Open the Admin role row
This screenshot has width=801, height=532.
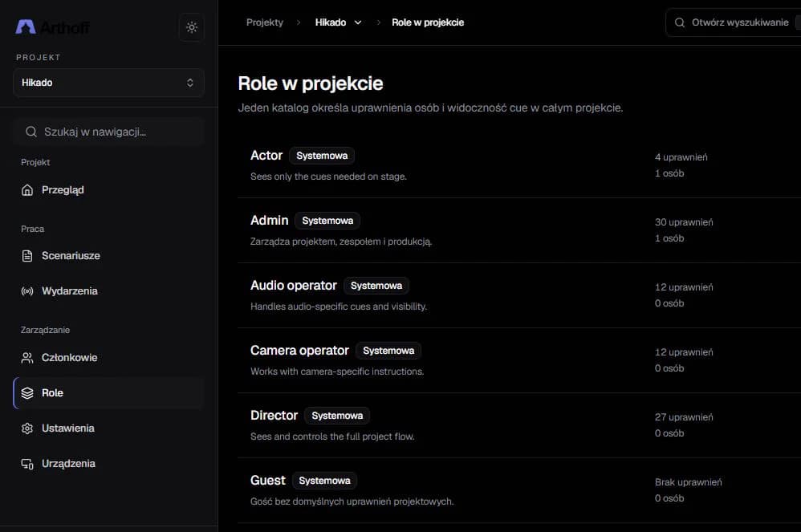[x=519, y=230]
